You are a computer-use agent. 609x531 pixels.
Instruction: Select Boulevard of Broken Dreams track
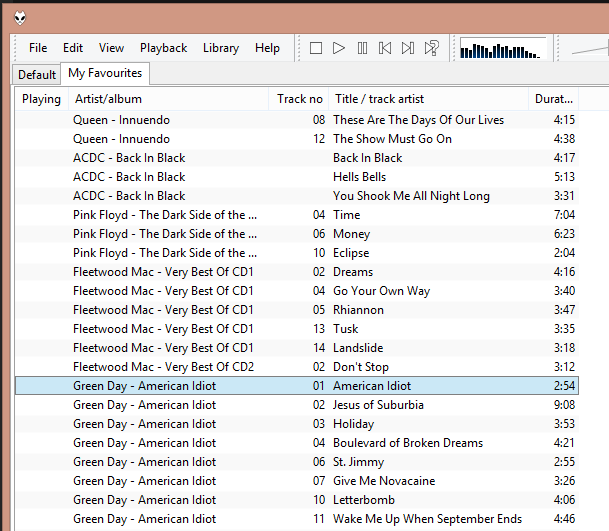407,443
